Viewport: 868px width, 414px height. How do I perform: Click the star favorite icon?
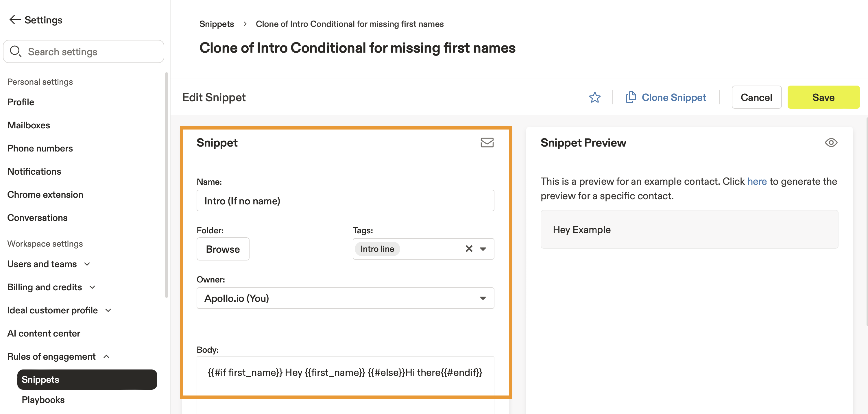(594, 97)
